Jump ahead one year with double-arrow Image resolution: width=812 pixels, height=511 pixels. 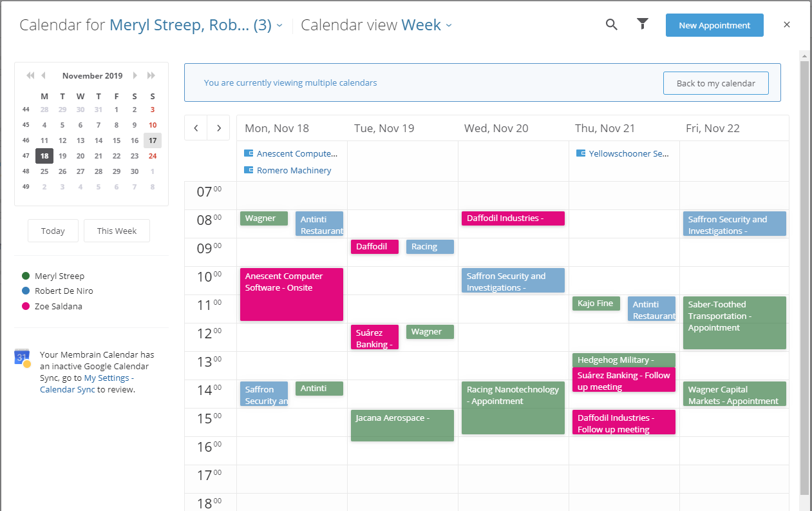[151, 75]
